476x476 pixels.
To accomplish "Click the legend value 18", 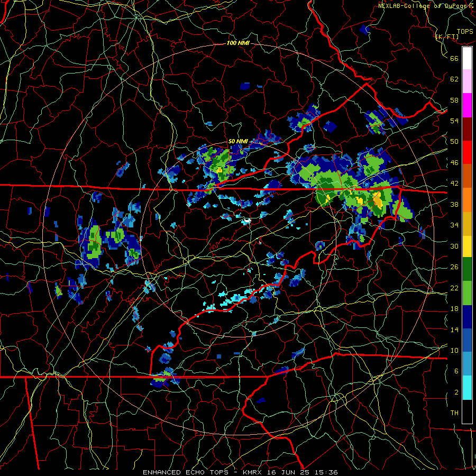I will pos(454,309).
